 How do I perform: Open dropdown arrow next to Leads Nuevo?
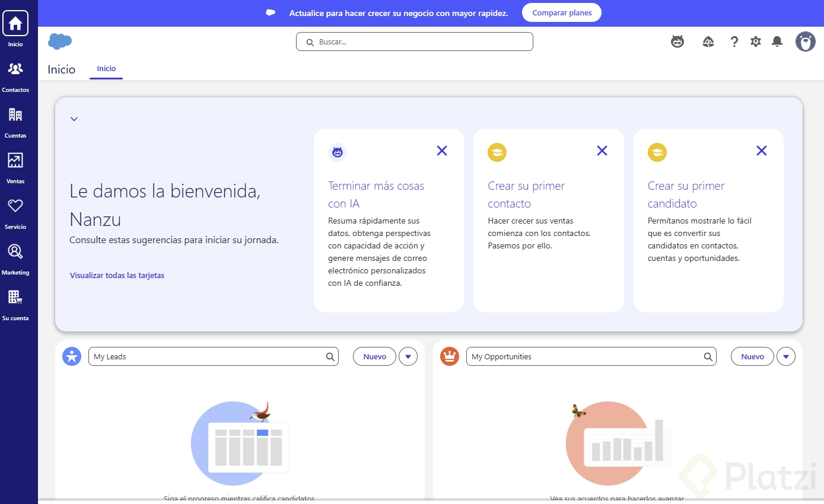coord(408,356)
